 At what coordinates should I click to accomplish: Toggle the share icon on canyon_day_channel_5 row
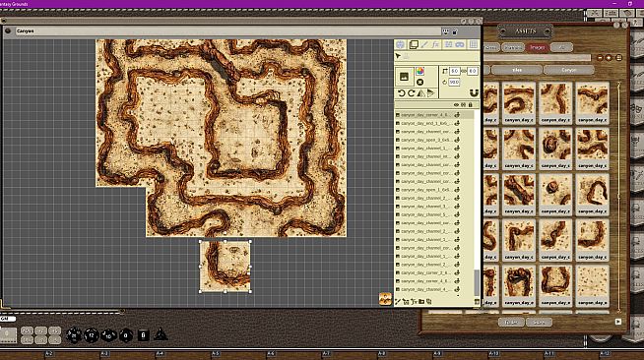click(x=457, y=214)
